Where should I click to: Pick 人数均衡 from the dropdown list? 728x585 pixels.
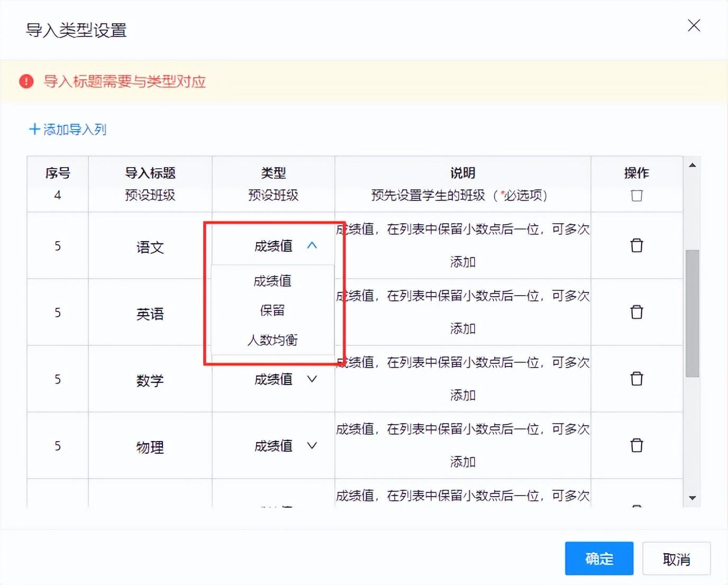(x=272, y=340)
